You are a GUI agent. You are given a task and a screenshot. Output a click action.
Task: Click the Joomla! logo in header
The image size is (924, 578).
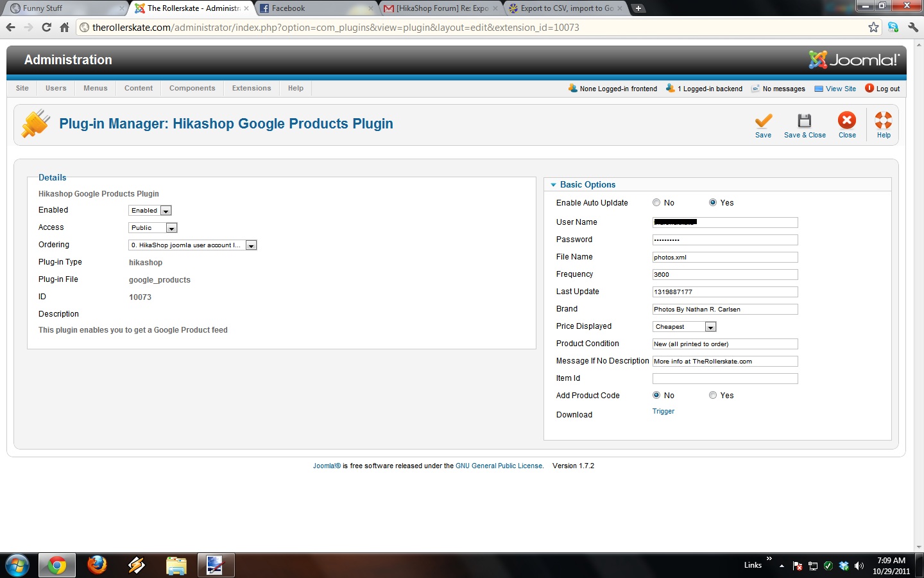point(854,60)
